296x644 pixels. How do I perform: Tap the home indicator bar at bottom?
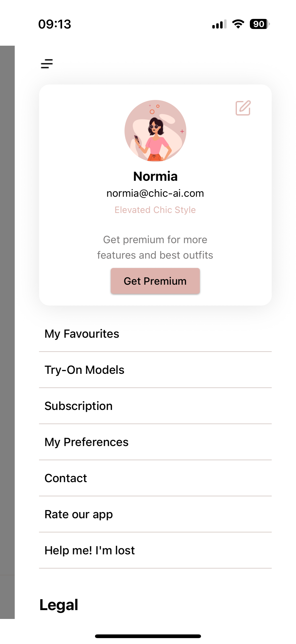point(148,636)
